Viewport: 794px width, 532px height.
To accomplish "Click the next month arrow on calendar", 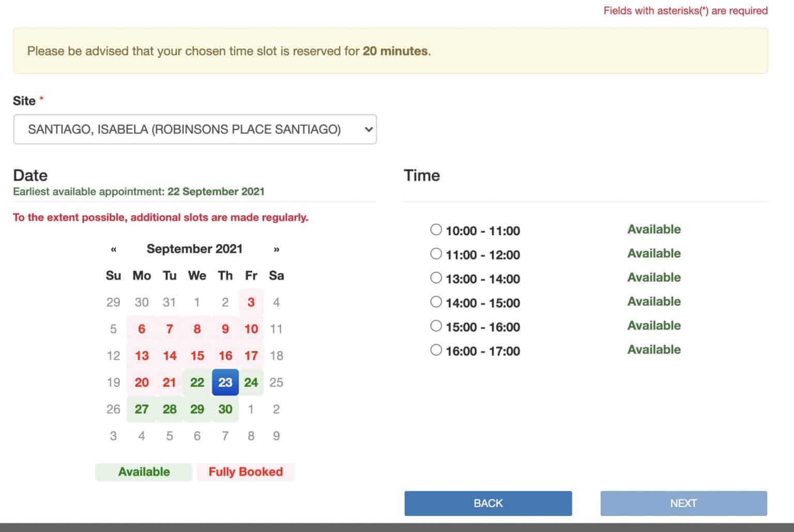I will click(x=277, y=249).
